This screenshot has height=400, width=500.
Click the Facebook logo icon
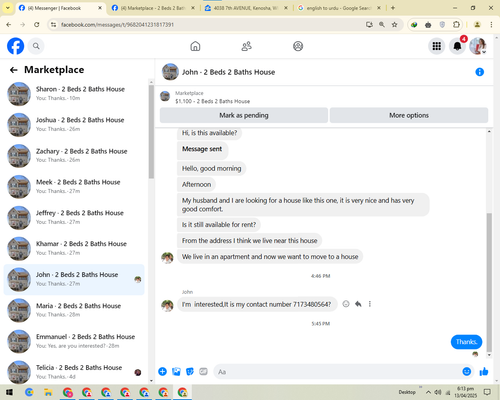pyautogui.click(x=16, y=46)
